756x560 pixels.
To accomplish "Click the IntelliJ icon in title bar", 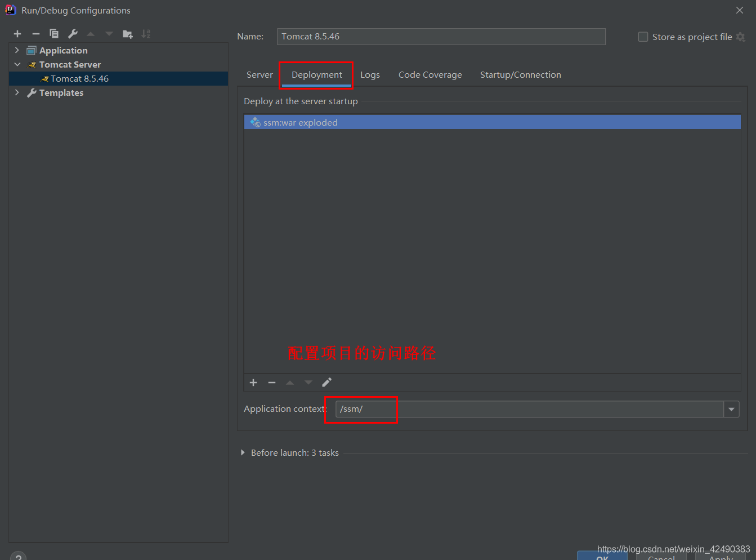I will [11, 10].
